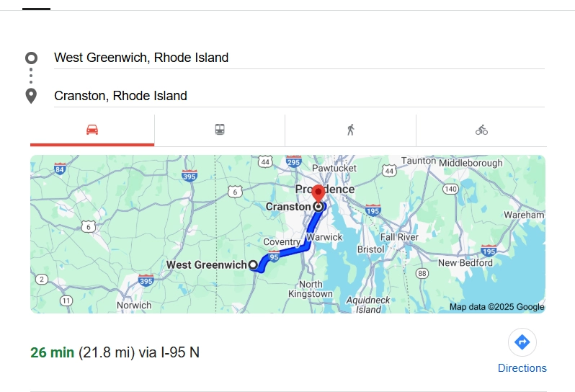Select the driving mode car icon
This screenshot has height=392, width=575.
click(92, 130)
